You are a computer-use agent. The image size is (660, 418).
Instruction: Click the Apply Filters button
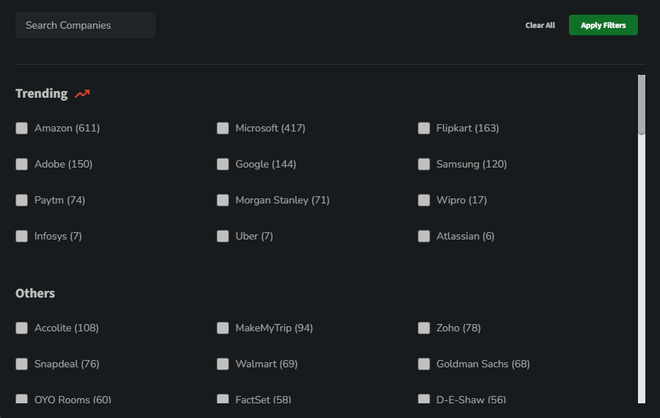pyautogui.click(x=603, y=25)
